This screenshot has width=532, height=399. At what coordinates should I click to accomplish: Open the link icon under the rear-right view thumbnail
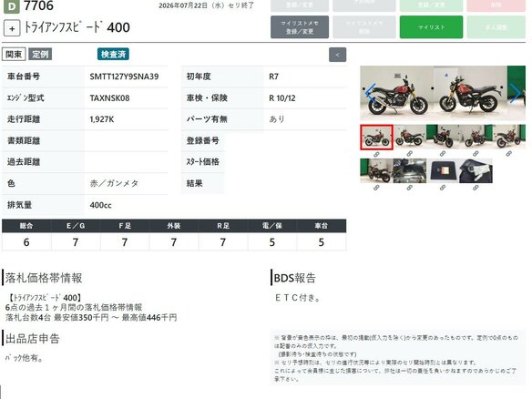[376, 188]
